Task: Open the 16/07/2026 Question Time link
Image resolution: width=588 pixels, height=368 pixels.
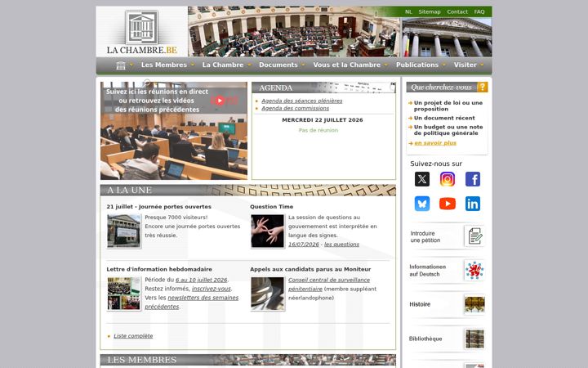Action: tap(303, 245)
